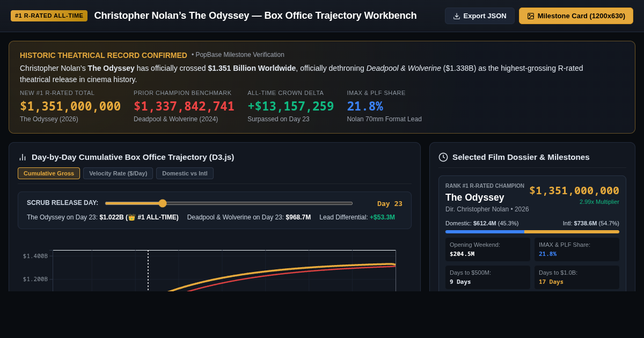Viewport: 644px width, 338px height.
Task: Click the +$13,157,259 crown delta value
Action: tap(290, 106)
